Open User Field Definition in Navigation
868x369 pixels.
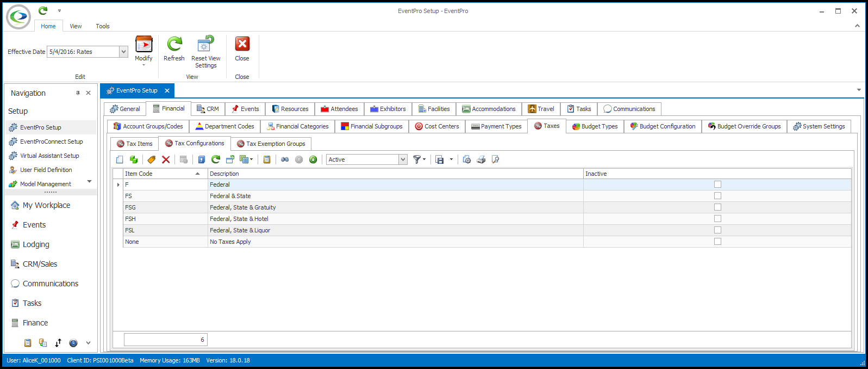tap(46, 170)
